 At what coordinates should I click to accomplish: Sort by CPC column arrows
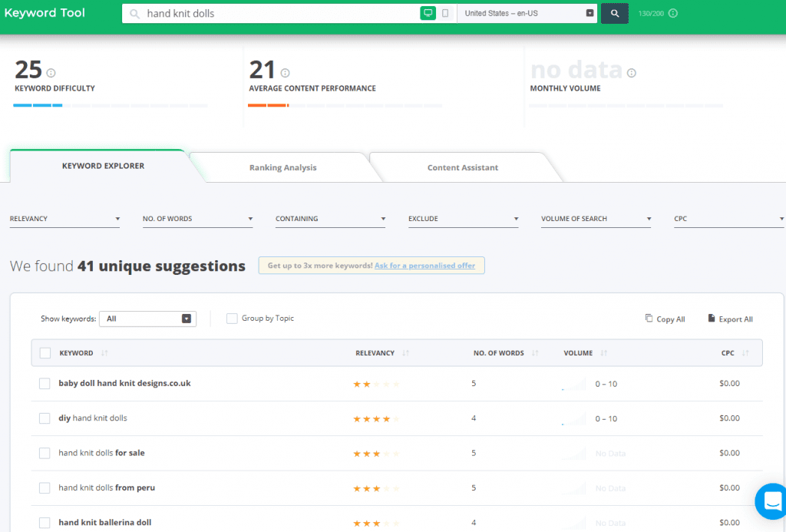[x=745, y=353]
